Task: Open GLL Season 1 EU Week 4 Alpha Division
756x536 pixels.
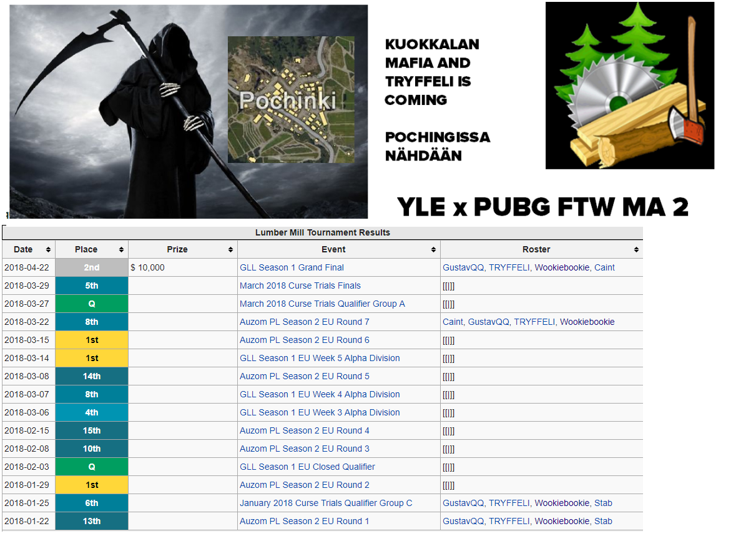Action: tap(320, 394)
